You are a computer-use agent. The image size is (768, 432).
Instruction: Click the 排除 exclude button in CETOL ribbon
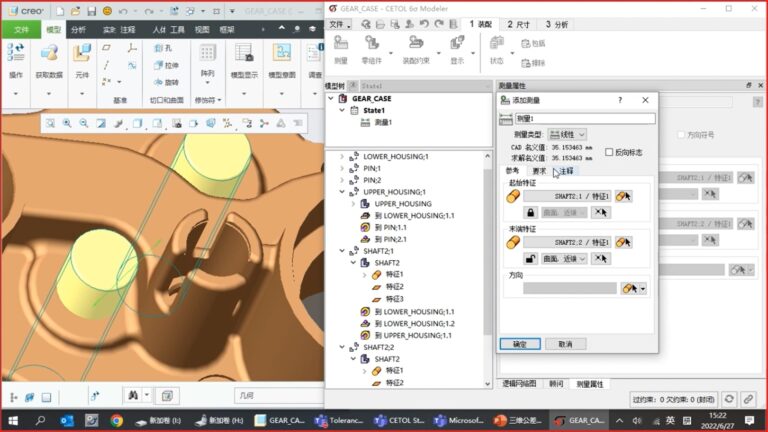(x=533, y=63)
